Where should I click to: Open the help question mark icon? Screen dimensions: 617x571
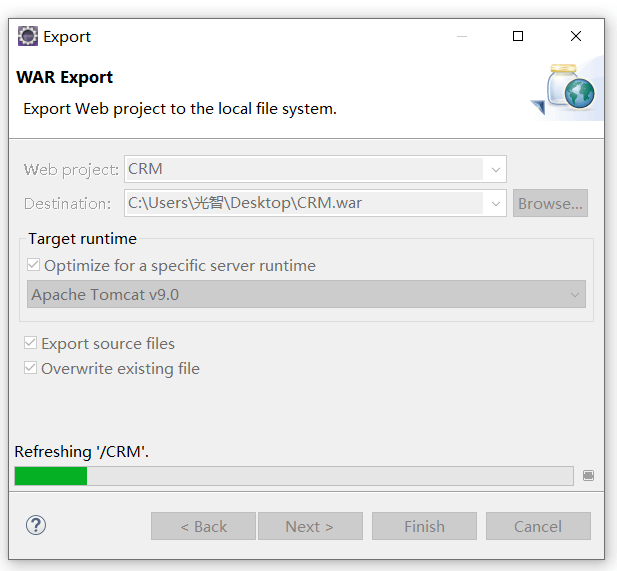click(x=36, y=525)
